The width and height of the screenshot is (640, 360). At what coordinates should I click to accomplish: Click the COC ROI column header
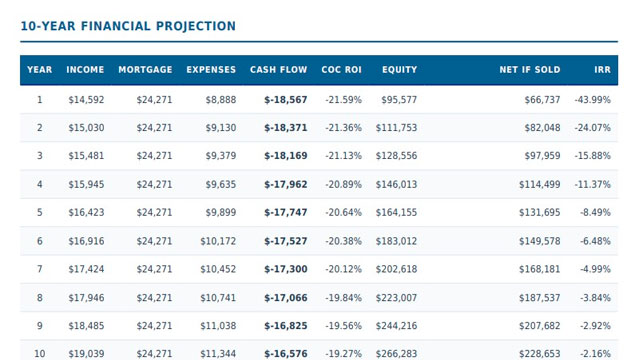coord(341,70)
